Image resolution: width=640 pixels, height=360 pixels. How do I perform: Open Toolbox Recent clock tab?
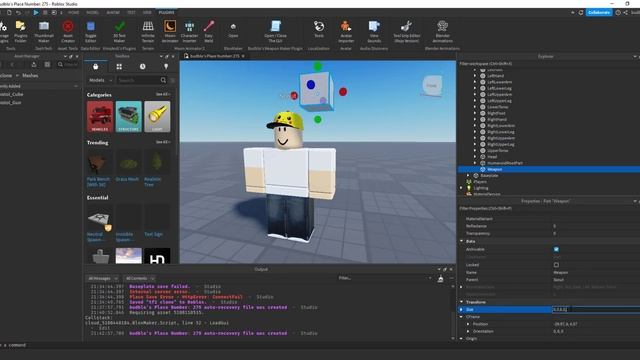pos(142,67)
